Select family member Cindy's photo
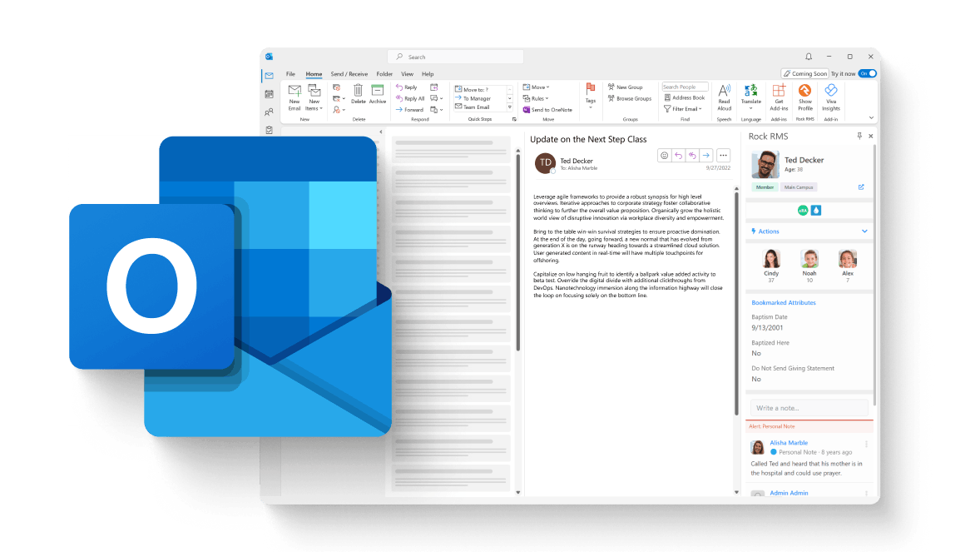 click(771, 258)
